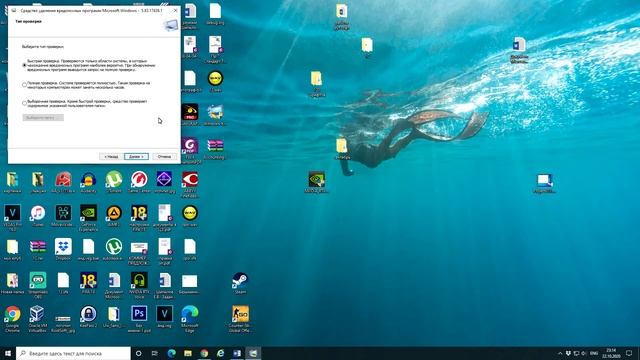The width and height of the screenshot is (640, 360).
Task: Open File Explorer from the taskbar
Action: click(188, 353)
